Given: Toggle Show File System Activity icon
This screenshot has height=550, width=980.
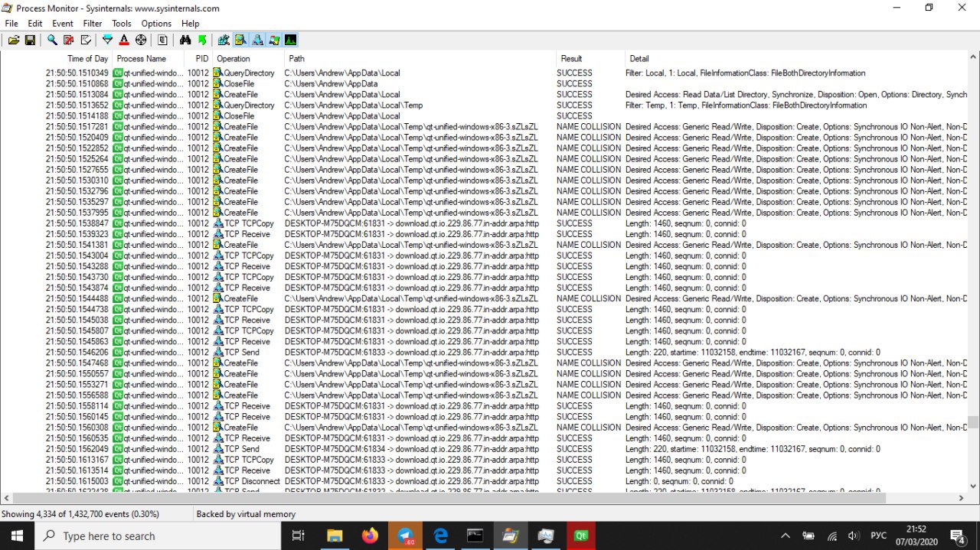Looking at the screenshot, I should click(x=240, y=40).
